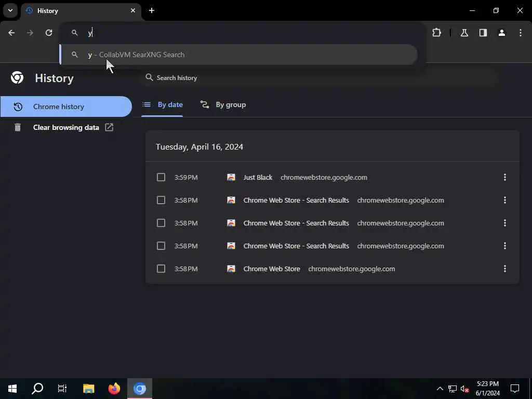The width and height of the screenshot is (532, 399).
Task: Launch Firefox from the taskbar
Action: (x=114, y=389)
